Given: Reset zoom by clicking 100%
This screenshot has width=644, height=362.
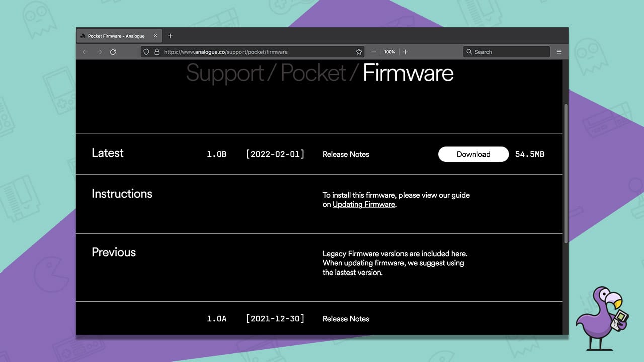Looking at the screenshot, I should click(389, 52).
